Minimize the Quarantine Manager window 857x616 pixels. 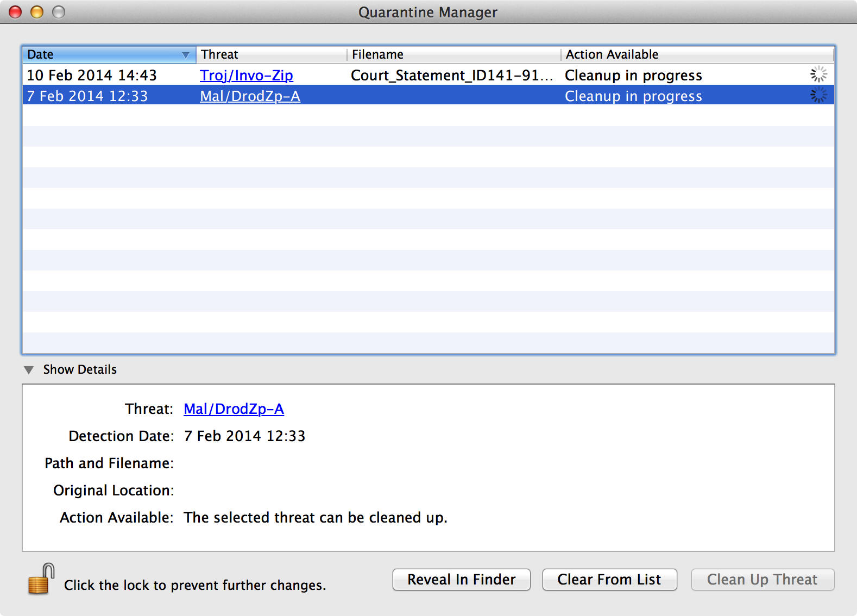(x=37, y=12)
